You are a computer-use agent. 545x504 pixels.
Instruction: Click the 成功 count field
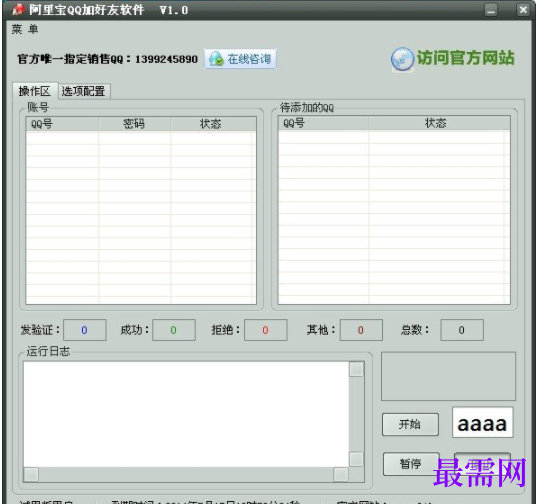[174, 330]
